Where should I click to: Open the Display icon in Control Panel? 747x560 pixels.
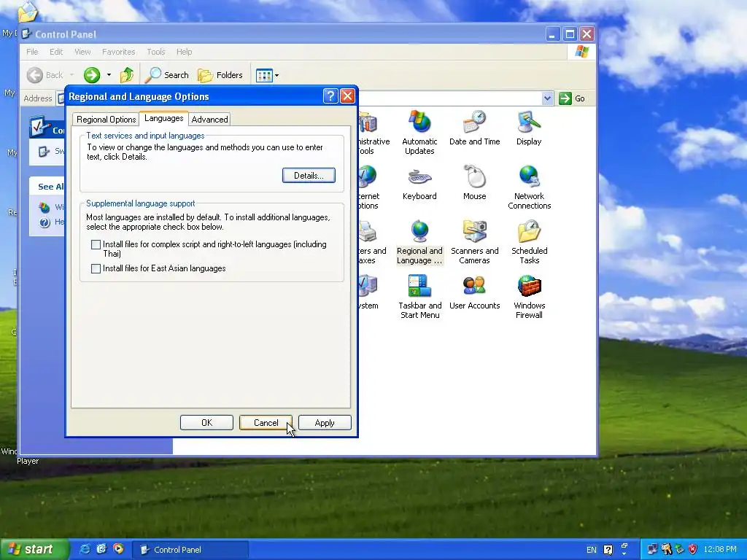tap(529, 128)
